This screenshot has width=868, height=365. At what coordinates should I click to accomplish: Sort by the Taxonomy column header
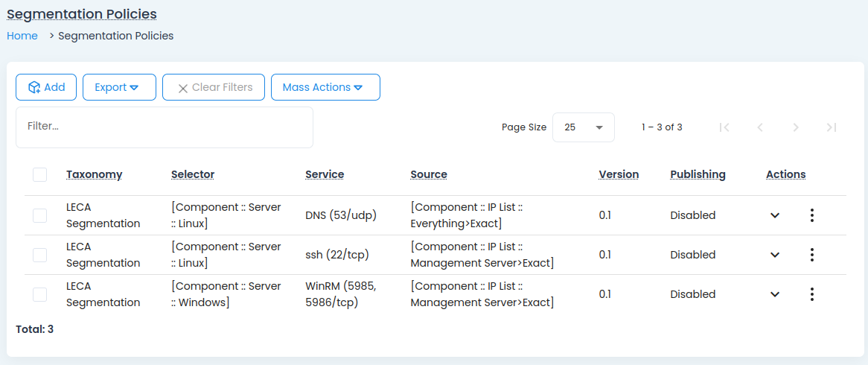coord(94,174)
